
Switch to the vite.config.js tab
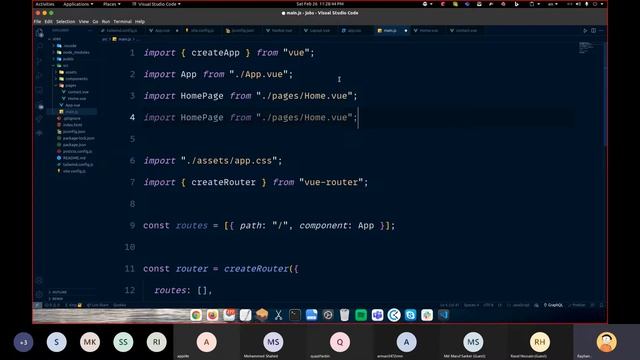click(x=202, y=31)
